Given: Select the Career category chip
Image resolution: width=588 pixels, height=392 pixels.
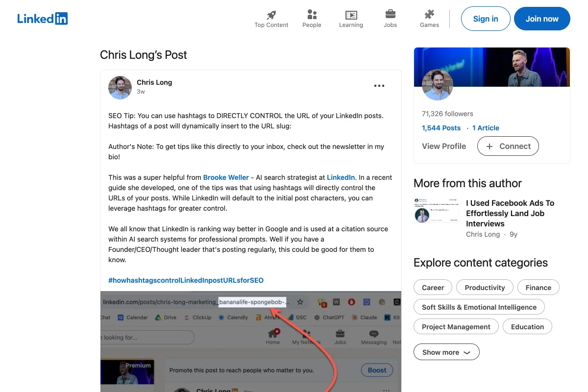Looking at the screenshot, I should click(433, 288).
